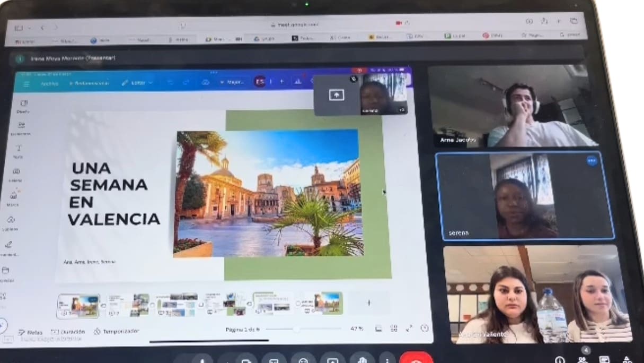
Task: Select the Texto tool in the sidebar
Action: click(20, 150)
